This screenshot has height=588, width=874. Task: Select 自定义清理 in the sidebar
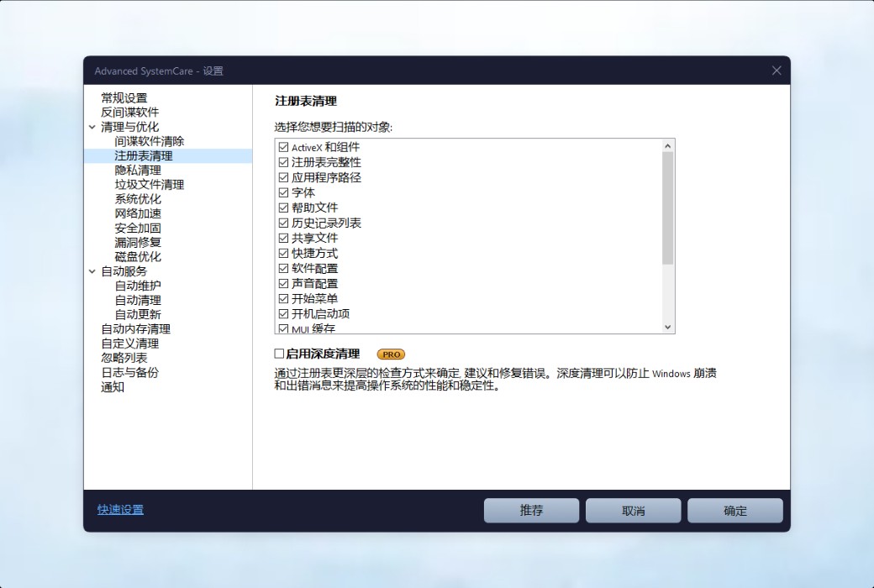pos(129,344)
